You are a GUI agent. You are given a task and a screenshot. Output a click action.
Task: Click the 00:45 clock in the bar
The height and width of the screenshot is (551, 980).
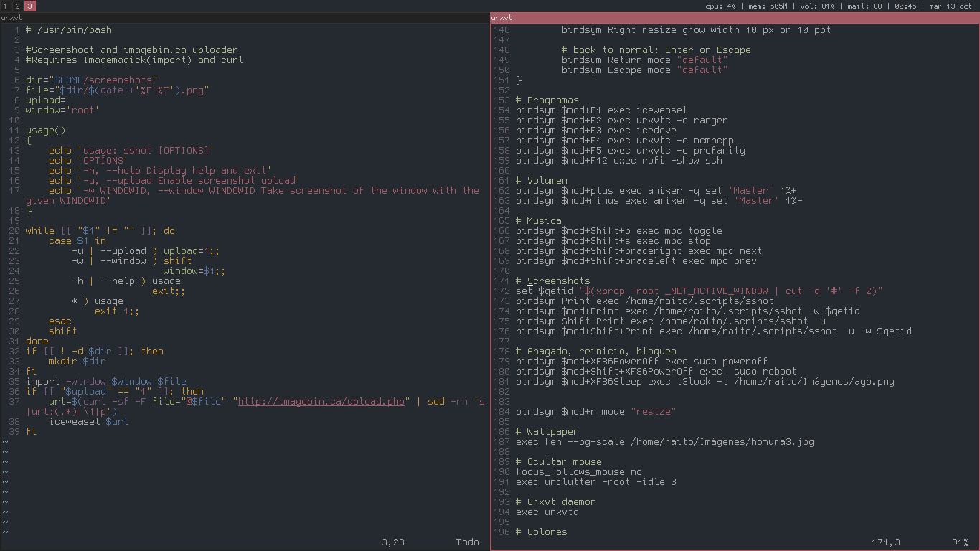click(x=905, y=6)
